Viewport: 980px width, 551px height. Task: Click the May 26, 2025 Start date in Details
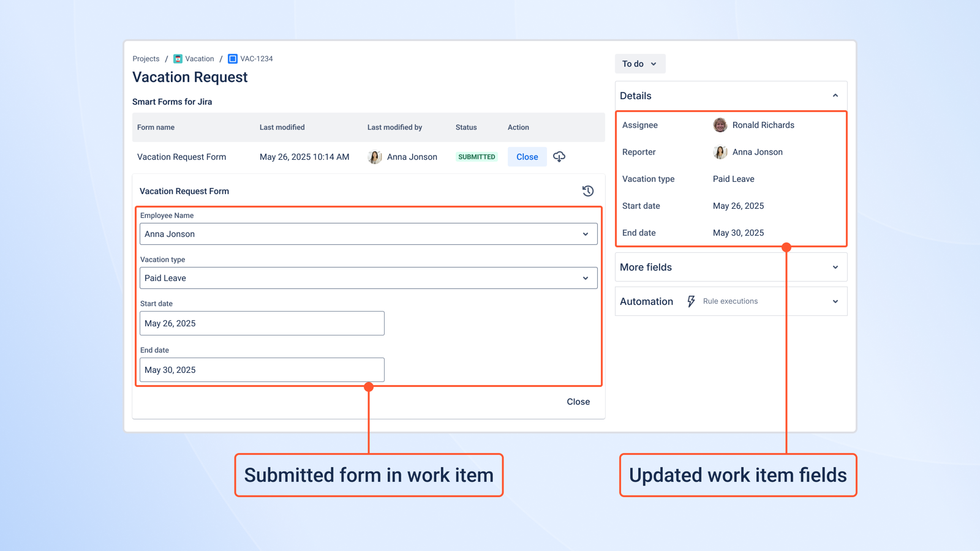pyautogui.click(x=739, y=206)
